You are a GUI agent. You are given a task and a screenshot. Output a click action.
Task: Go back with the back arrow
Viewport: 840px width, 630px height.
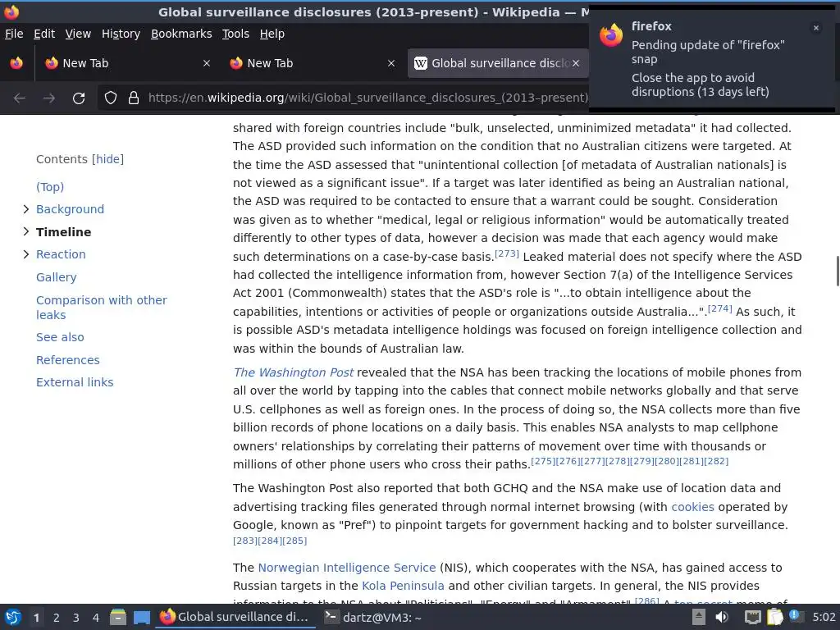pyautogui.click(x=20, y=98)
